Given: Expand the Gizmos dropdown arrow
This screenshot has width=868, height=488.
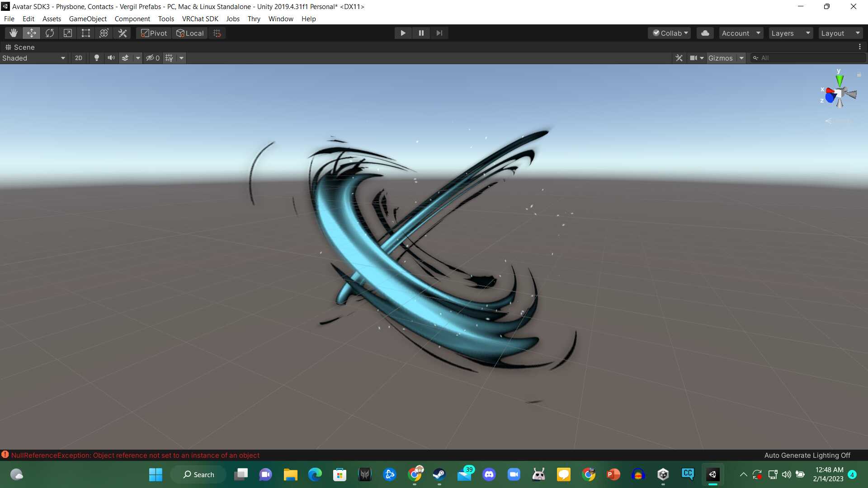Looking at the screenshot, I should [741, 58].
